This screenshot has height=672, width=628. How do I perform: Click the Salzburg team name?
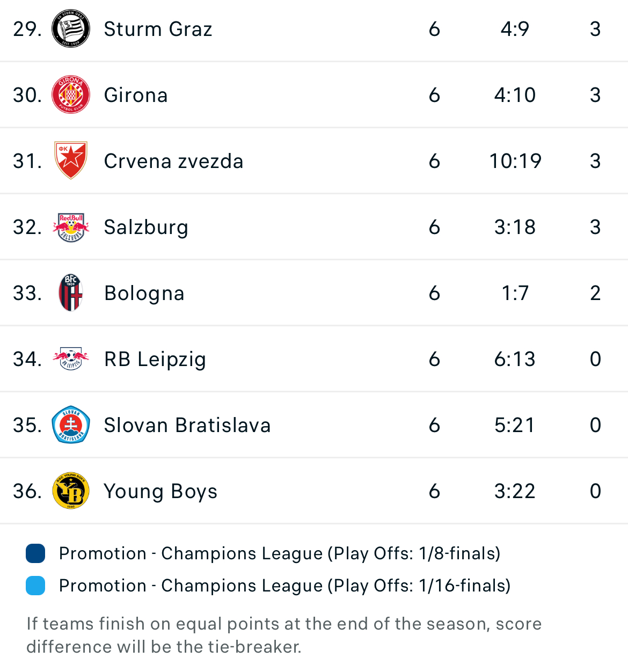coord(146,227)
